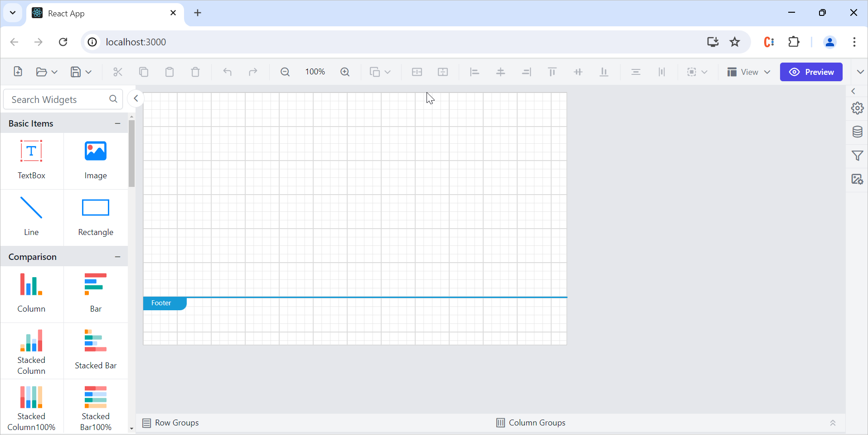Select the Stacked Column chart widget

pyautogui.click(x=31, y=352)
